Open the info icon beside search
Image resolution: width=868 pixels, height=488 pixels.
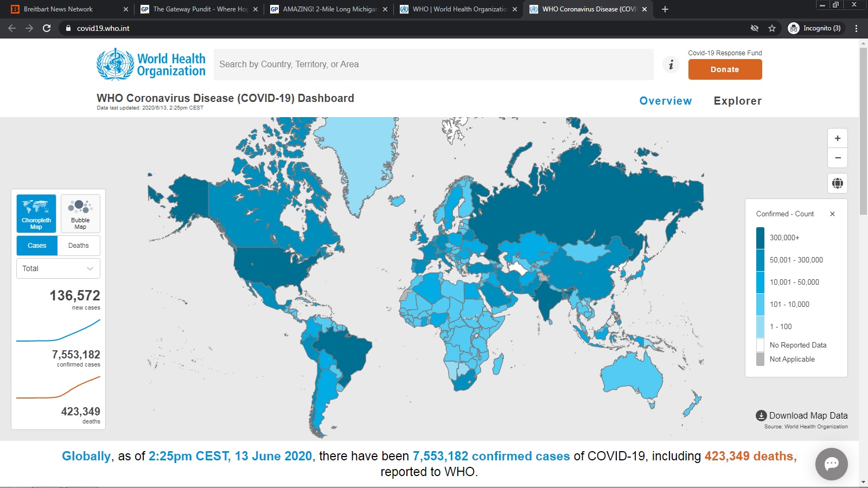[x=671, y=65]
